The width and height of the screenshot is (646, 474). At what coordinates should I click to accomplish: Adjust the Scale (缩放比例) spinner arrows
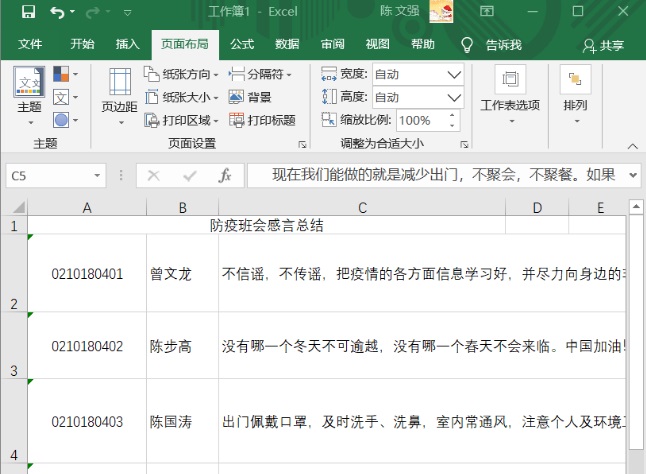pos(441,120)
